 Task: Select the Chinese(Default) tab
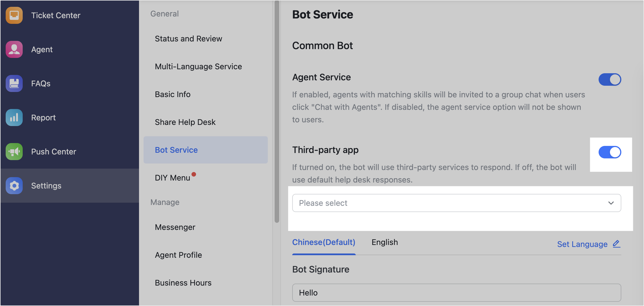[323, 242]
